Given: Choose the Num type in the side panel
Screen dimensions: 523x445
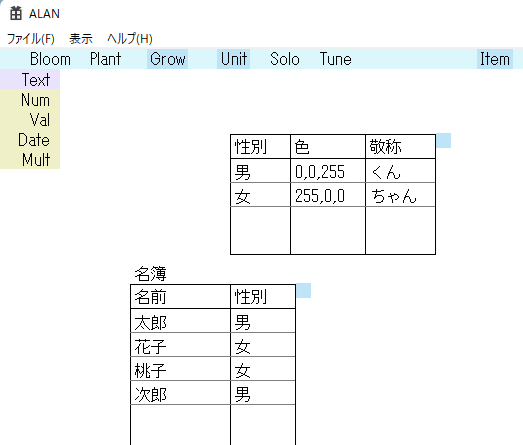Looking at the screenshot, I should pyautogui.click(x=30, y=99).
